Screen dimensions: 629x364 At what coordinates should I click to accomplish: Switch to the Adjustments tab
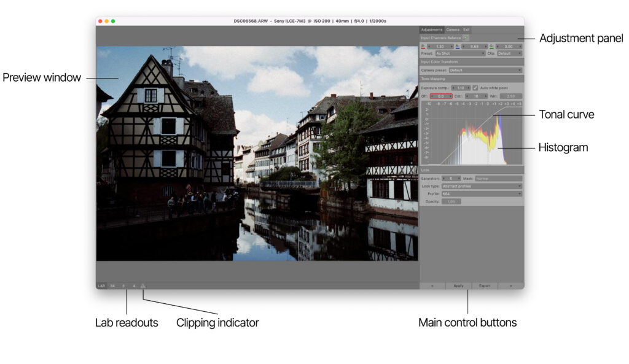click(432, 29)
